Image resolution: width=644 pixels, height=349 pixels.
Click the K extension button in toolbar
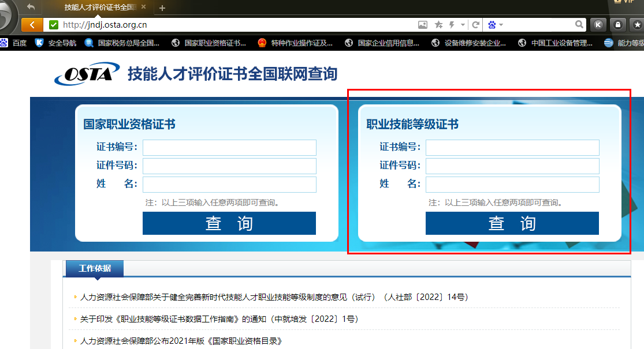coord(598,25)
